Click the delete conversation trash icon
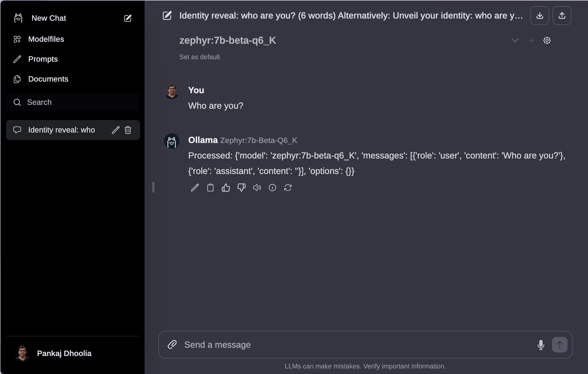588x374 pixels. click(x=128, y=130)
